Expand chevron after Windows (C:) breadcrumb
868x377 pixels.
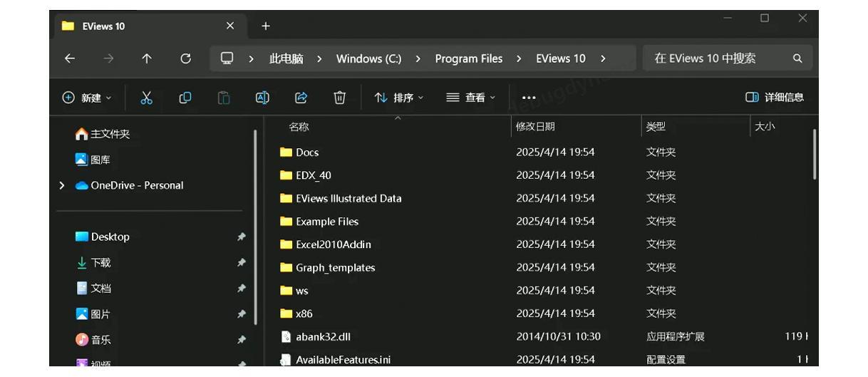tap(418, 58)
